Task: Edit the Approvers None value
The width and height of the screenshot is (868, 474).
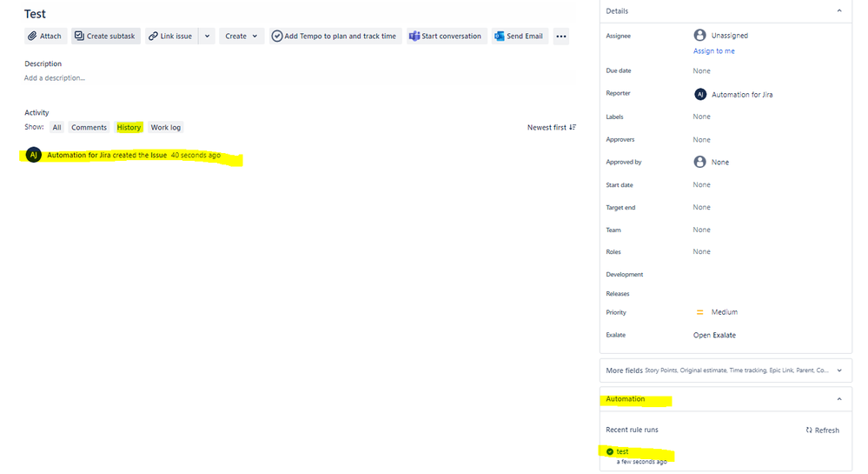Action: point(701,140)
